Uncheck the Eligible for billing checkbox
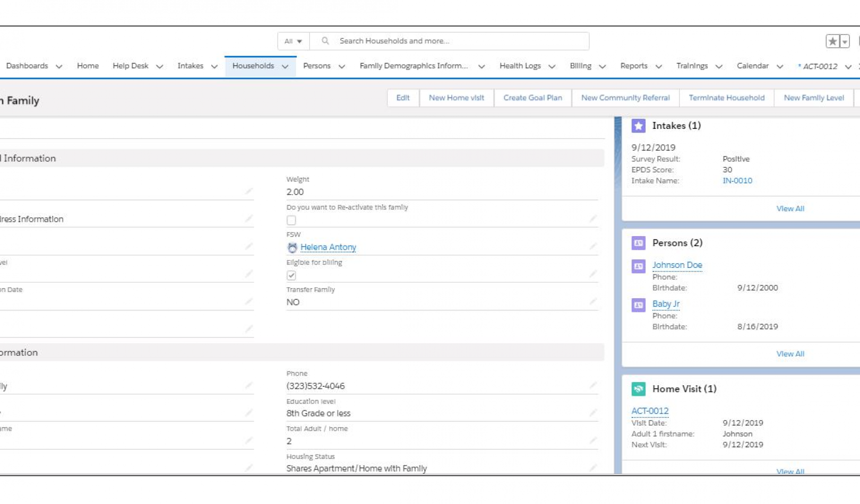Viewport: 860px width, 504px height. tap(291, 275)
